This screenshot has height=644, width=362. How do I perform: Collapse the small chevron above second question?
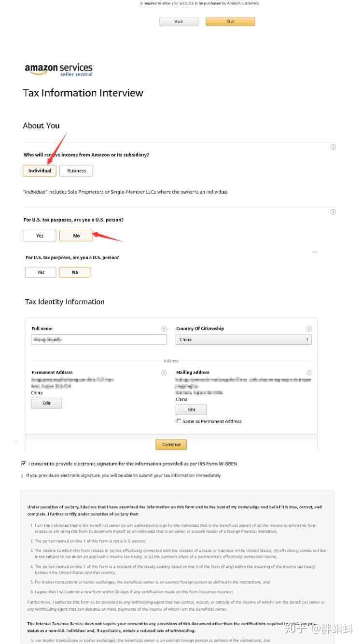point(315,252)
